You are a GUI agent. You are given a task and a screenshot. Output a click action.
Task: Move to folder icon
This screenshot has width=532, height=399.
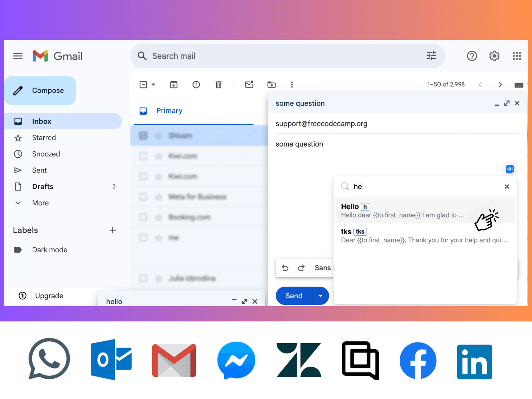tap(272, 84)
